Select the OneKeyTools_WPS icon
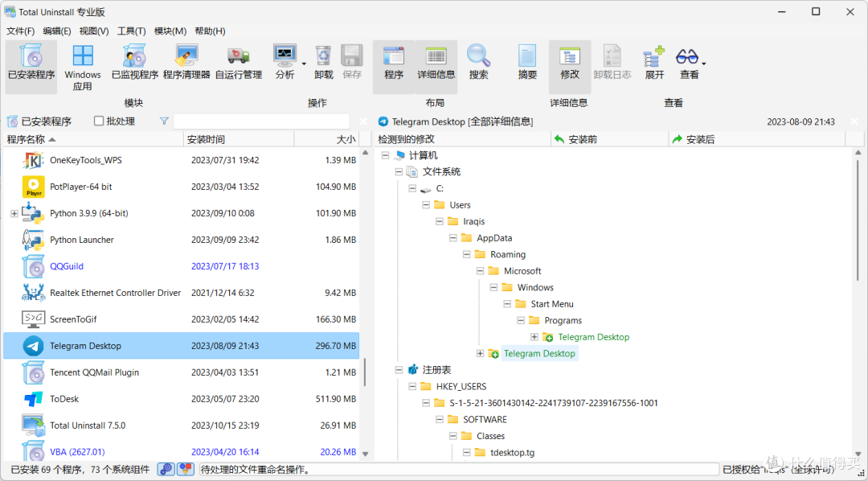 point(33,160)
